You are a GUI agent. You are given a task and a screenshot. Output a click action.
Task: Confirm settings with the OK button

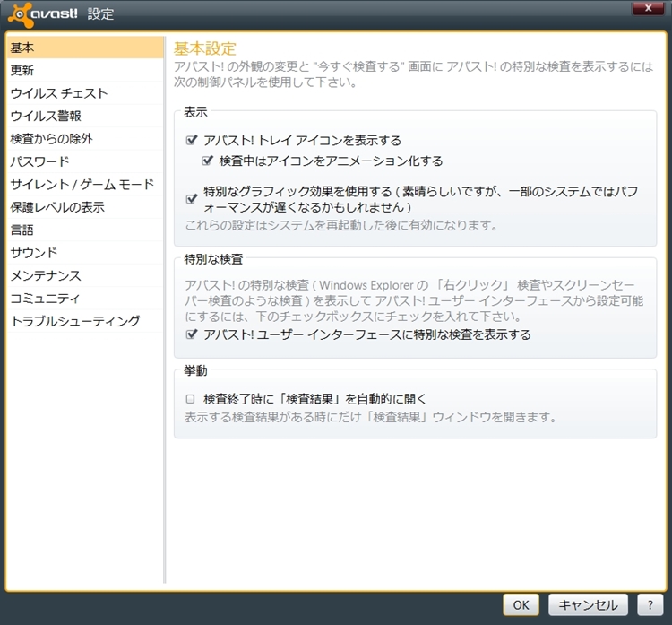pyautogui.click(x=521, y=605)
